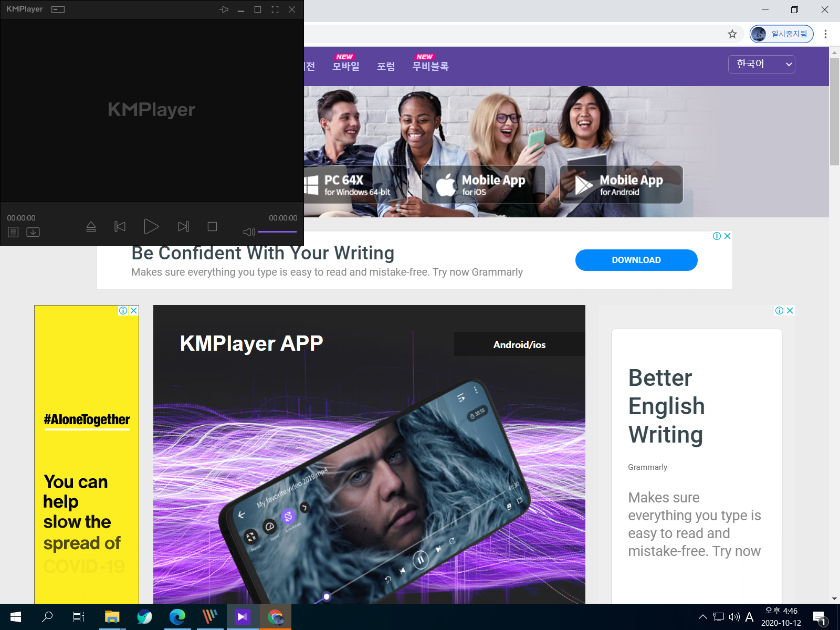The height and width of the screenshot is (630, 840).
Task: Click the elapsed time 00:00:00 at left
Action: [x=21, y=218]
